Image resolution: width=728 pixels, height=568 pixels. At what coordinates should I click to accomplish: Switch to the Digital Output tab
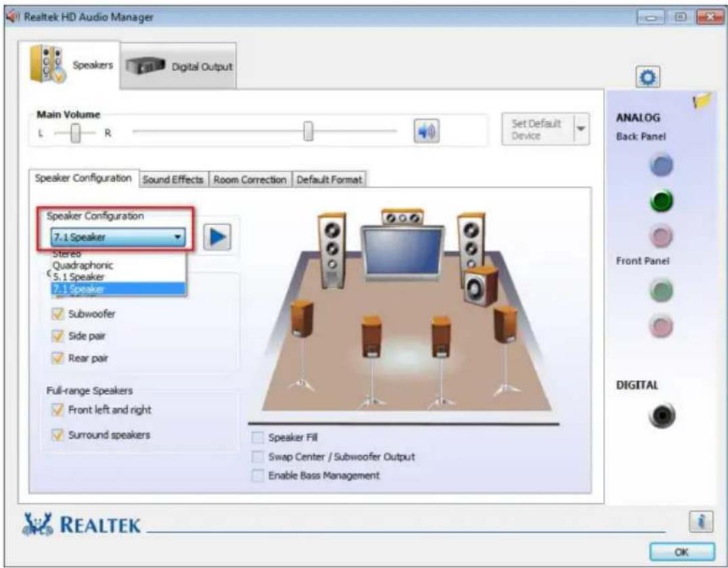click(179, 66)
